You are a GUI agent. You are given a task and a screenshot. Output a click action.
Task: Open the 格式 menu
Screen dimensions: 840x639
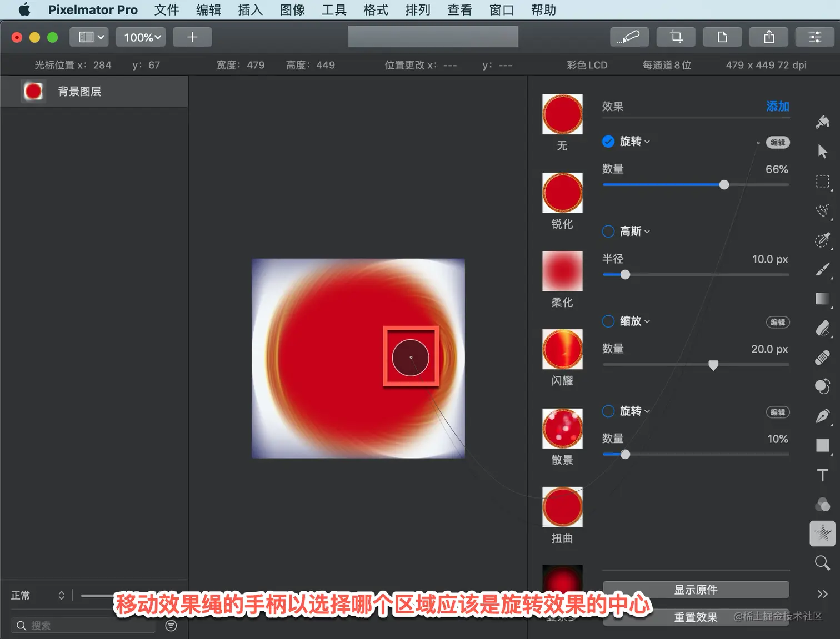pos(376,10)
